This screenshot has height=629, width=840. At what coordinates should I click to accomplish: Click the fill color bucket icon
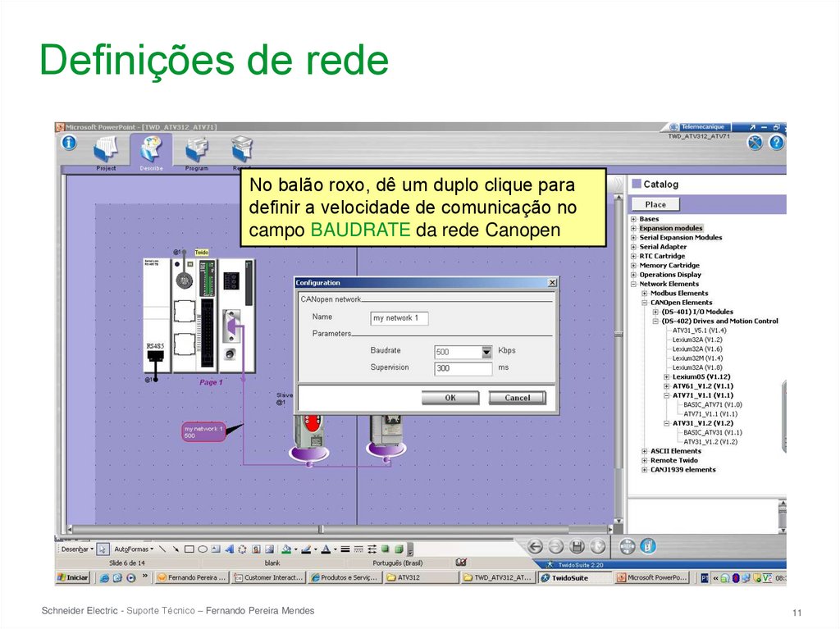pos(286,549)
